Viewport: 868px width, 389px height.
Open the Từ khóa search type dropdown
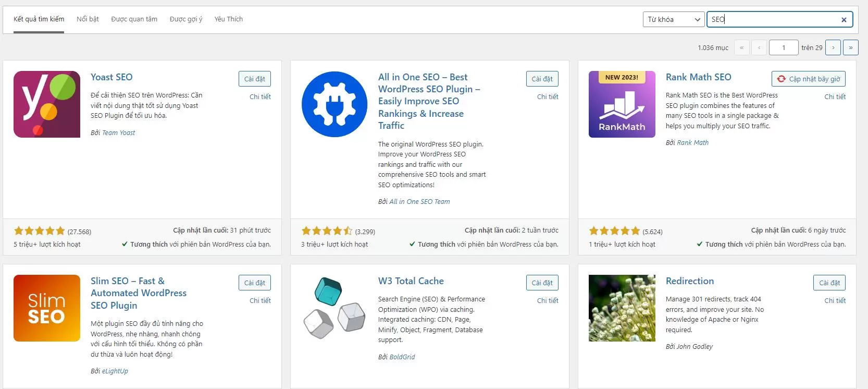tap(674, 19)
